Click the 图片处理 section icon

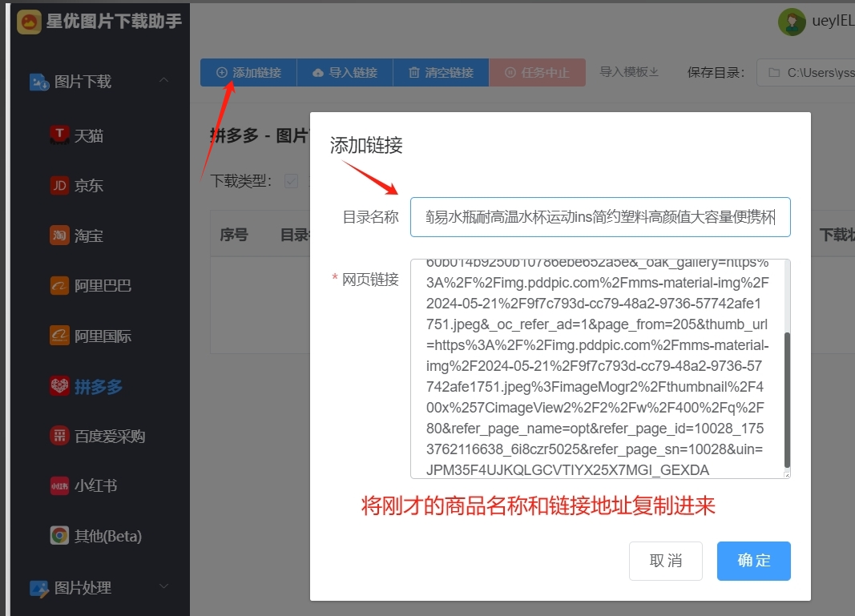pos(39,589)
